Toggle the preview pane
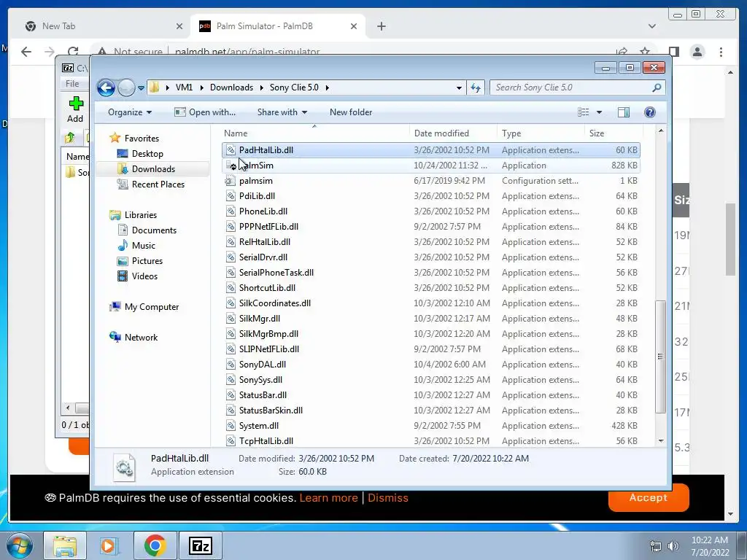Viewport: 747px width, 560px height. (x=623, y=112)
